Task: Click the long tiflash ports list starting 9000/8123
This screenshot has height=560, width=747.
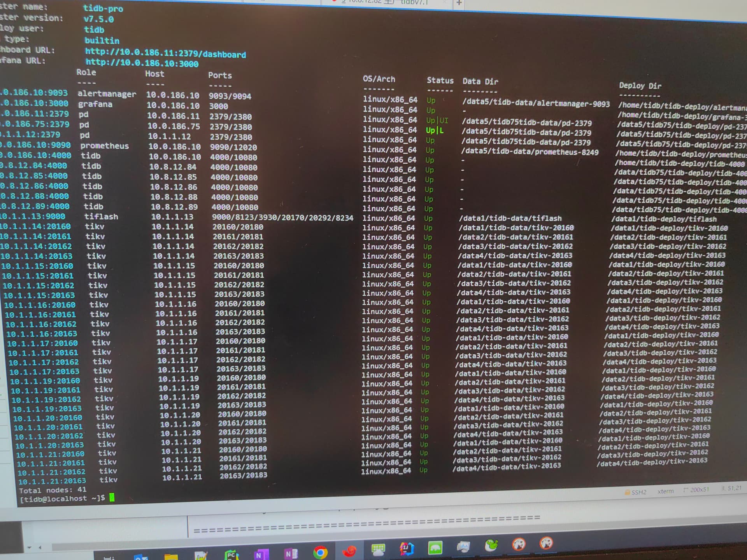Action: [x=282, y=218]
